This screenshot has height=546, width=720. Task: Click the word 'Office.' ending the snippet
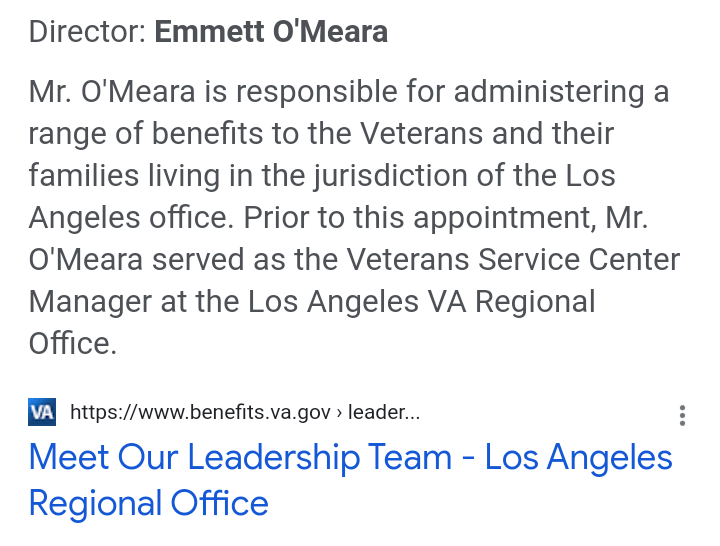[x=73, y=343]
